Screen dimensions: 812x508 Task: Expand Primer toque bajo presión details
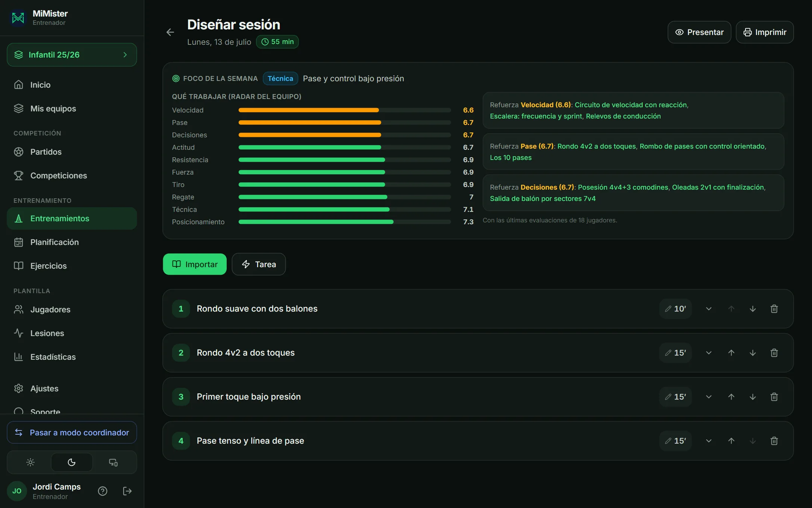click(709, 397)
